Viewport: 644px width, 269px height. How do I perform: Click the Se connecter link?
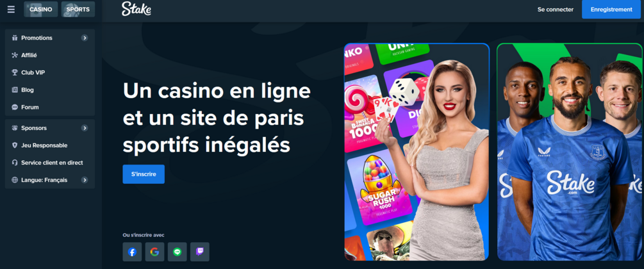click(556, 10)
